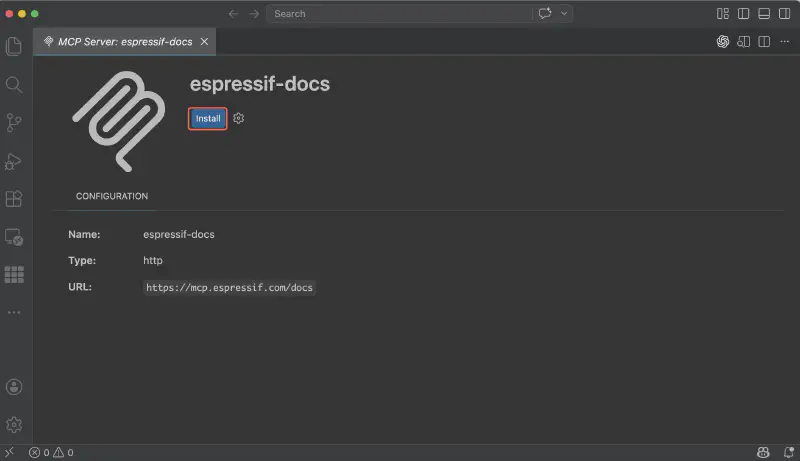Open the Search view in activity bar

tap(14, 85)
